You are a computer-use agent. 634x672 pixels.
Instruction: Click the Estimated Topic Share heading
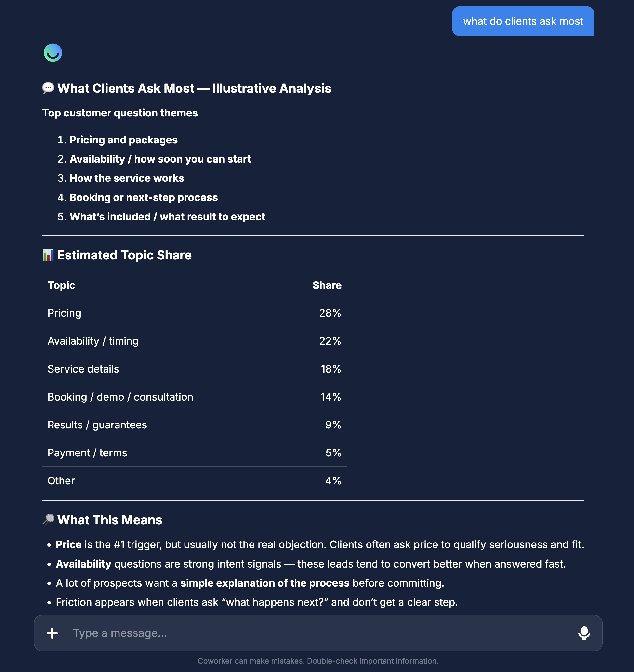click(x=124, y=255)
